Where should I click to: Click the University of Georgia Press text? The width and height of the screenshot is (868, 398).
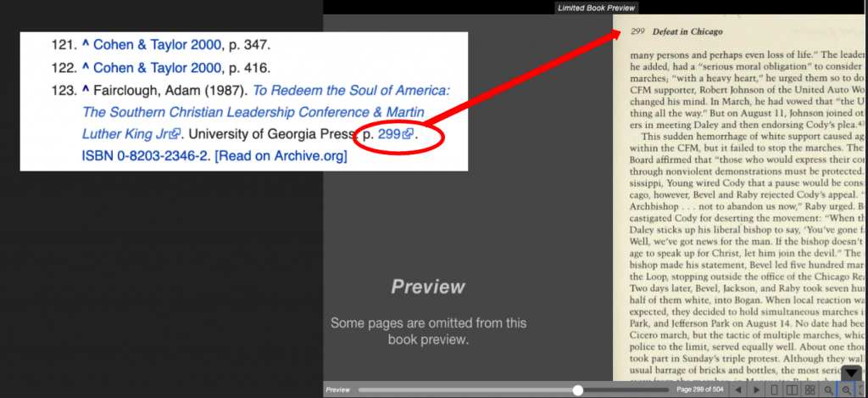coord(271,134)
